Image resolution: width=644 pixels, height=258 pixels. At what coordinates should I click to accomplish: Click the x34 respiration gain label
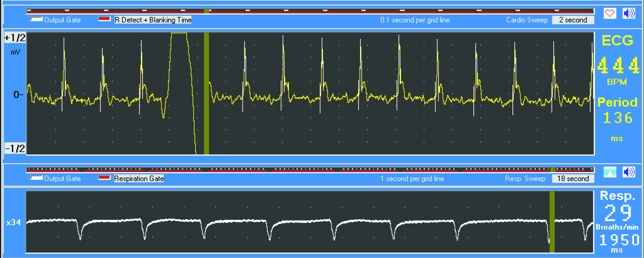pyautogui.click(x=13, y=222)
